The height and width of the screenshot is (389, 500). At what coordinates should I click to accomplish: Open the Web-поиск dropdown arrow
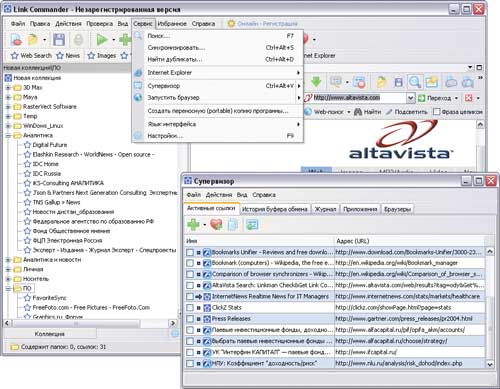click(349, 112)
